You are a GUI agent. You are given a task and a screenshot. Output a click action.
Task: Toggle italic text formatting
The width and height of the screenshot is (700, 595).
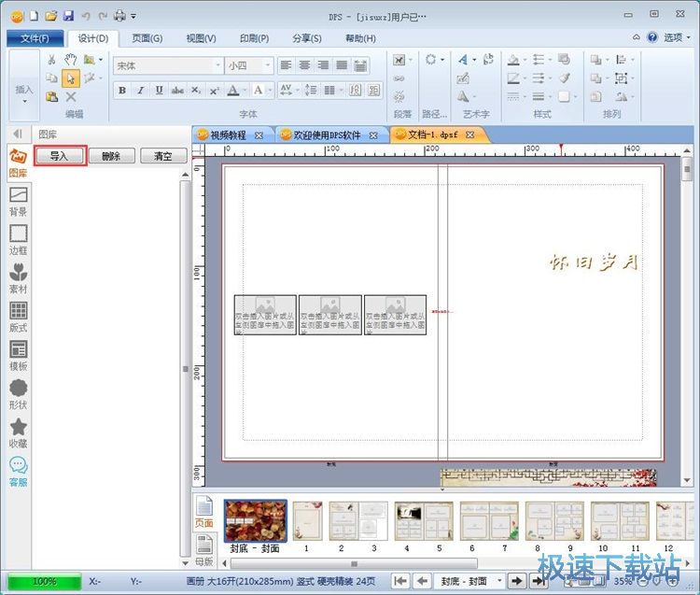click(x=141, y=91)
